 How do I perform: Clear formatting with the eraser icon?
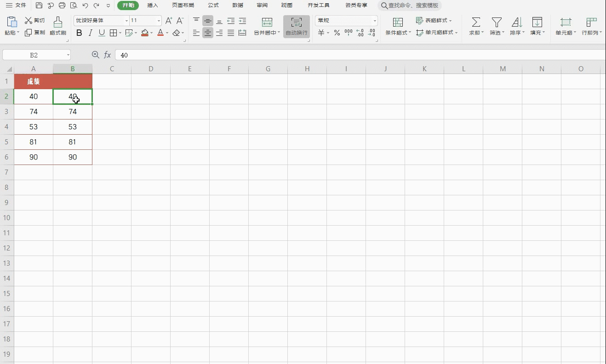[x=176, y=33]
